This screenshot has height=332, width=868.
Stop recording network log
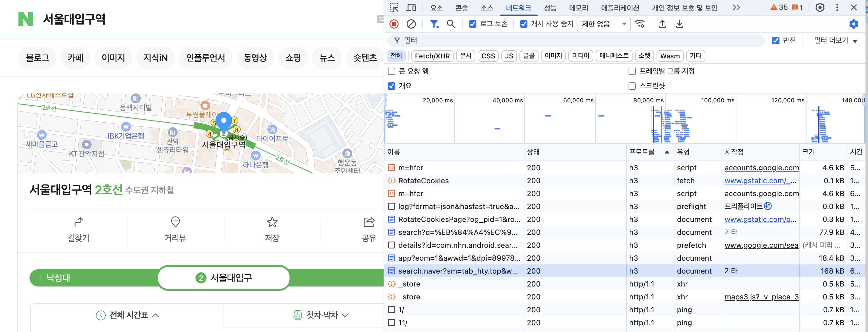[x=394, y=24]
